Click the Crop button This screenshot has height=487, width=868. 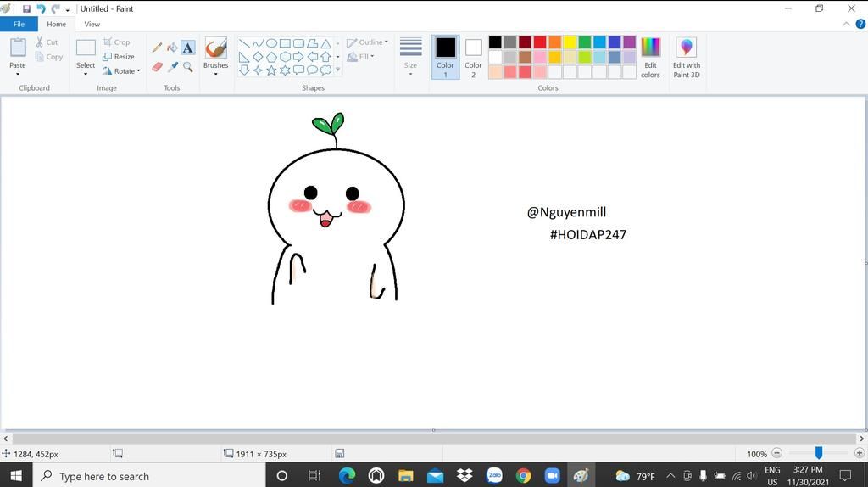116,42
